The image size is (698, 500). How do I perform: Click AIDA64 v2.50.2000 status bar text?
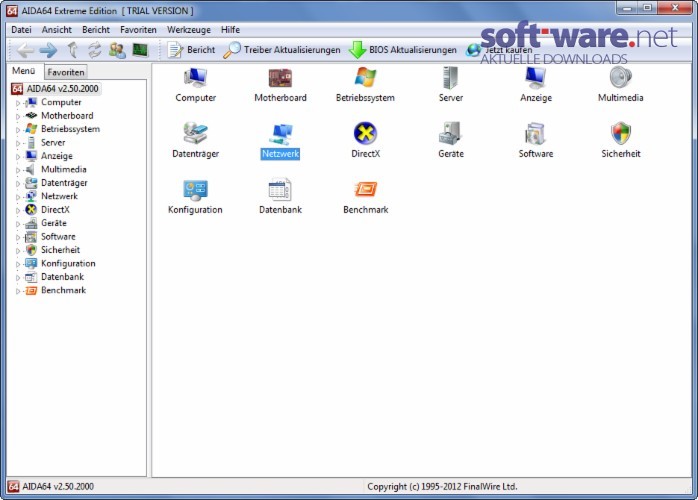tap(58, 486)
